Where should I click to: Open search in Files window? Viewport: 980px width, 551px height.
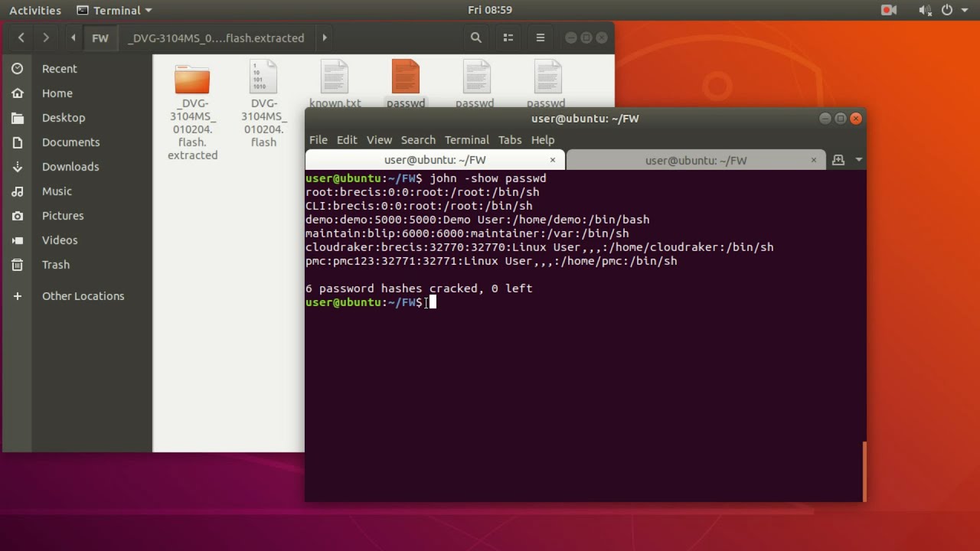(x=475, y=37)
